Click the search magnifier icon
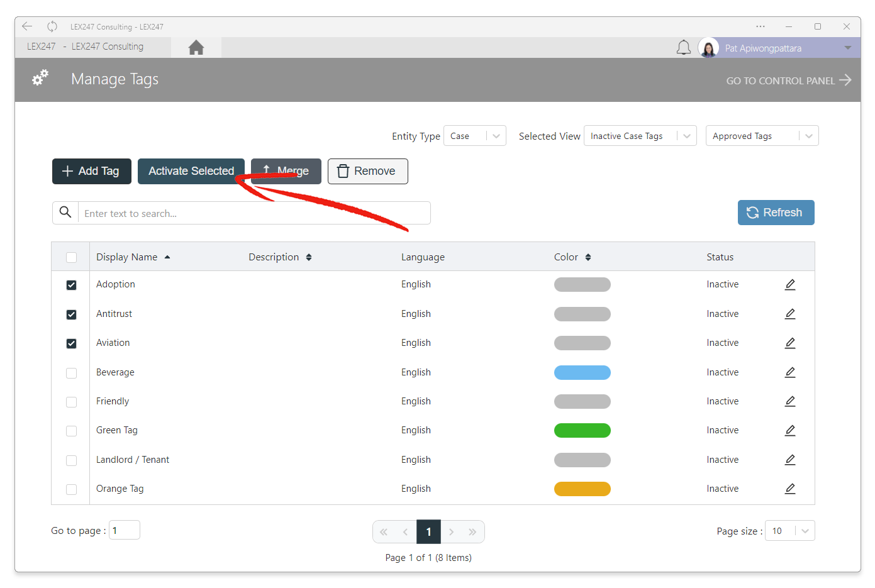 coord(65,213)
